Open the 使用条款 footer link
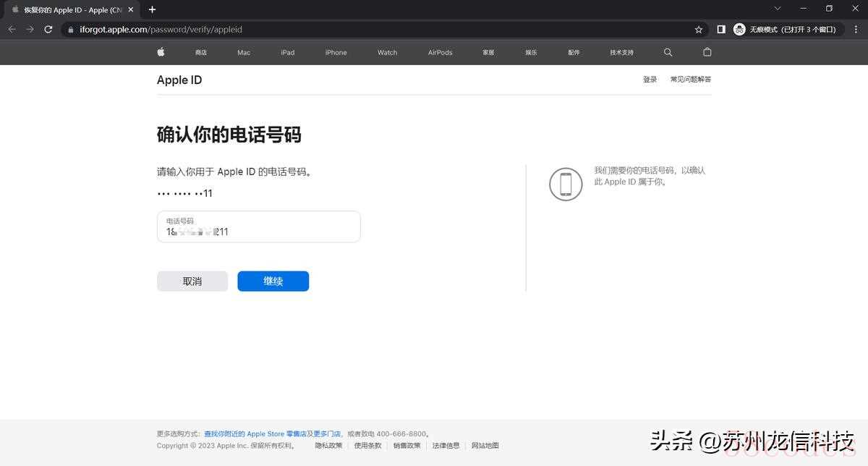868x466 pixels. point(368,446)
